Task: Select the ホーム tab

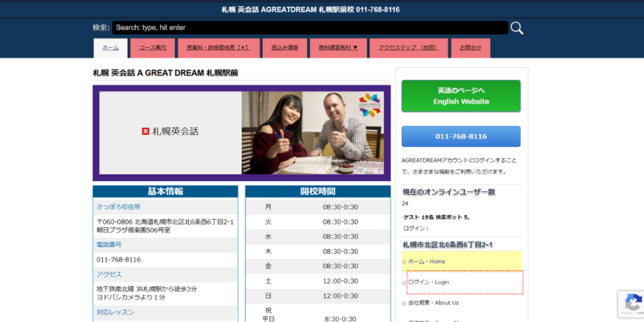Action: click(x=111, y=48)
